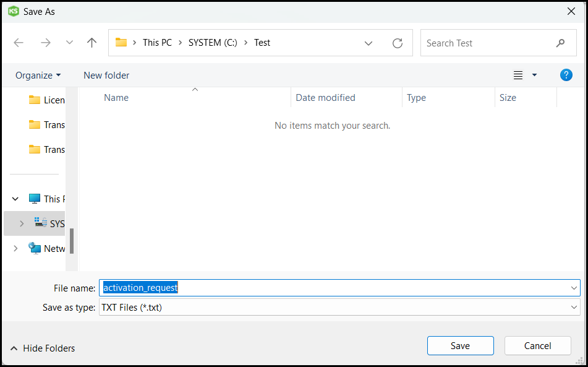Click New folder in the toolbar

point(106,76)
